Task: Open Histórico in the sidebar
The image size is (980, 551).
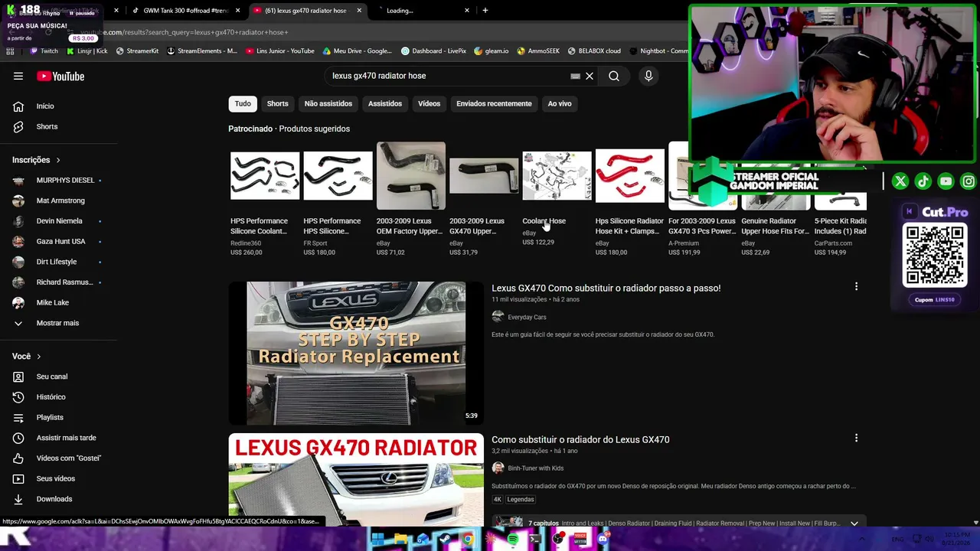Action: [58, 397]
